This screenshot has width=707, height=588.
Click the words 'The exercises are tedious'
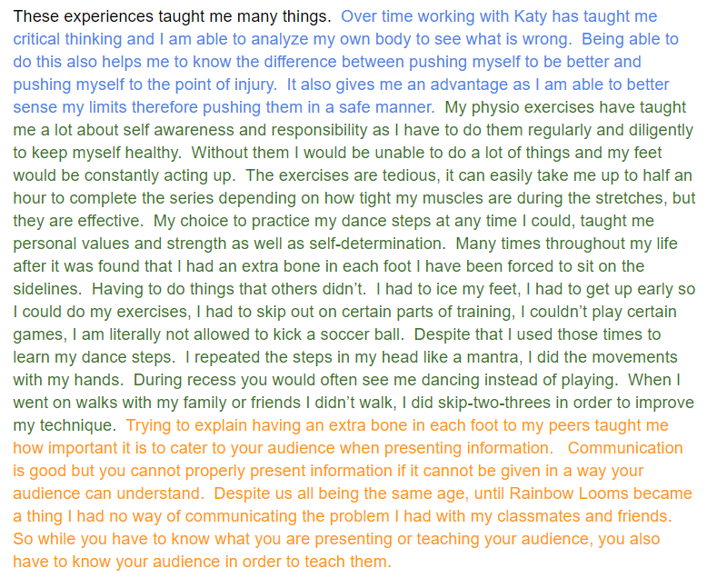point(342,175)
